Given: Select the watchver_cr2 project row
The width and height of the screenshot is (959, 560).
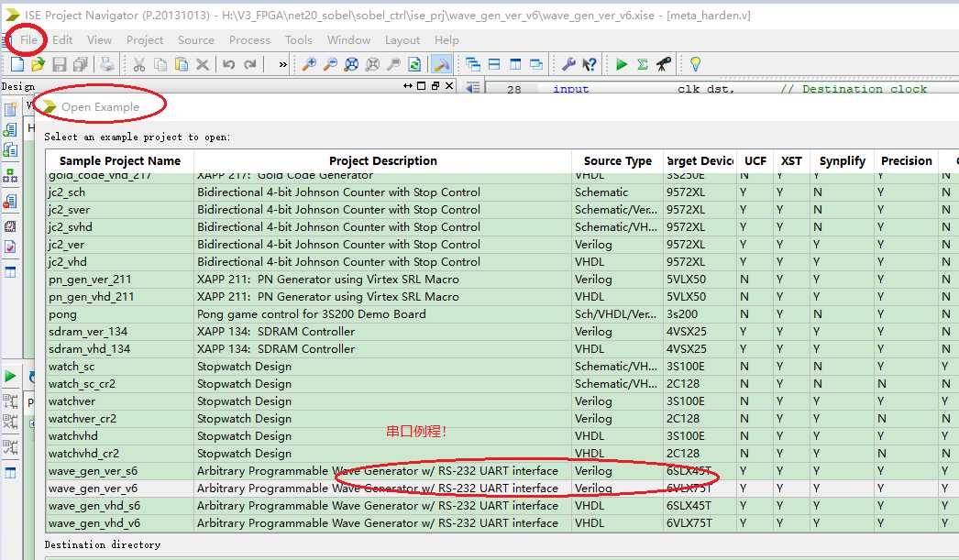Looking at the screenshot, I should tap(502, 419).
